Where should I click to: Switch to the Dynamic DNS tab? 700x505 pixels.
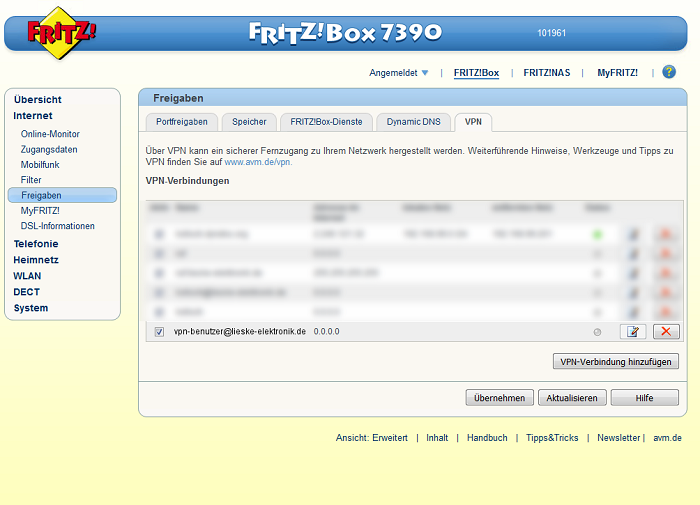pyautogui.click(x=413, y=122)
